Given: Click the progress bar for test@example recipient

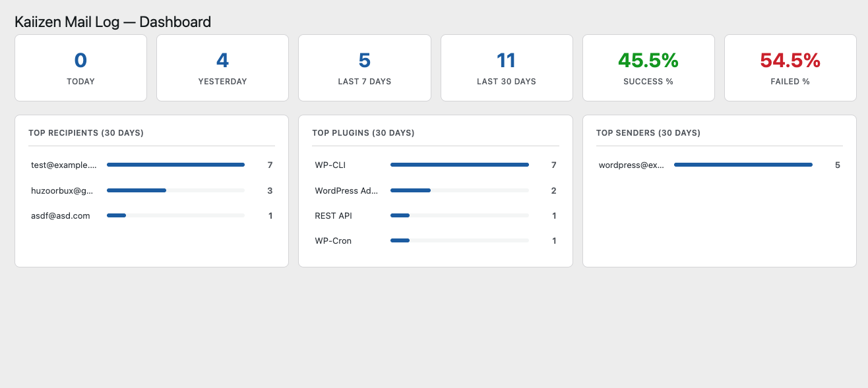Looking at the screenshot, I should [175, 165].
